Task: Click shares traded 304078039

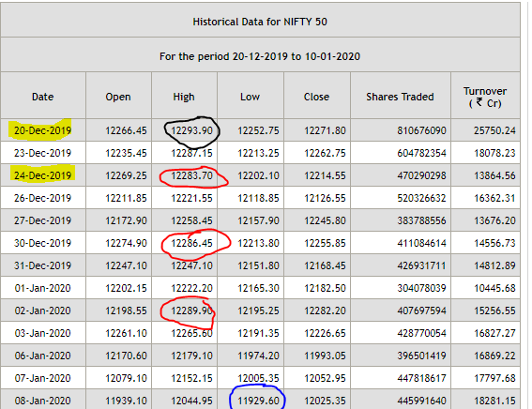Action: [x=421, y=288]
